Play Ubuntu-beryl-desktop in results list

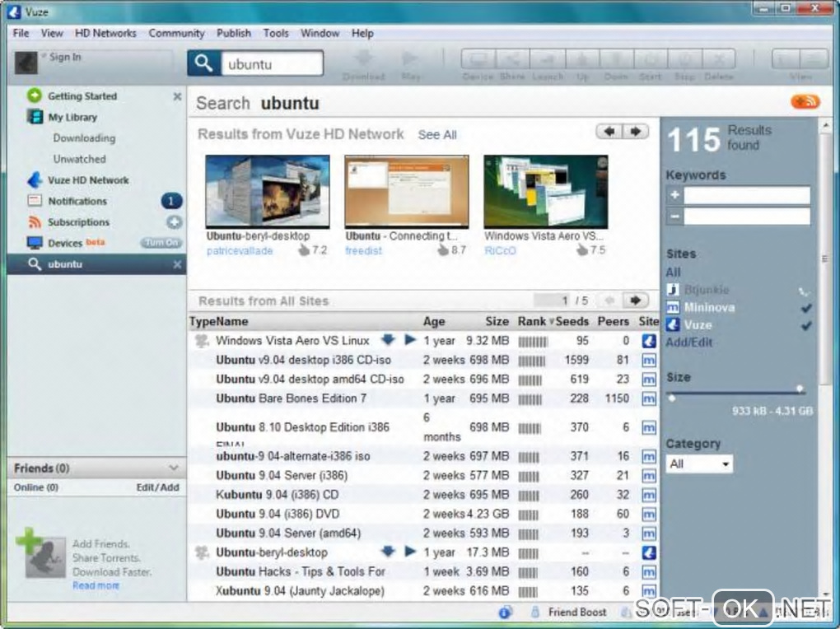pyautogui.click(x=410, y=551)
